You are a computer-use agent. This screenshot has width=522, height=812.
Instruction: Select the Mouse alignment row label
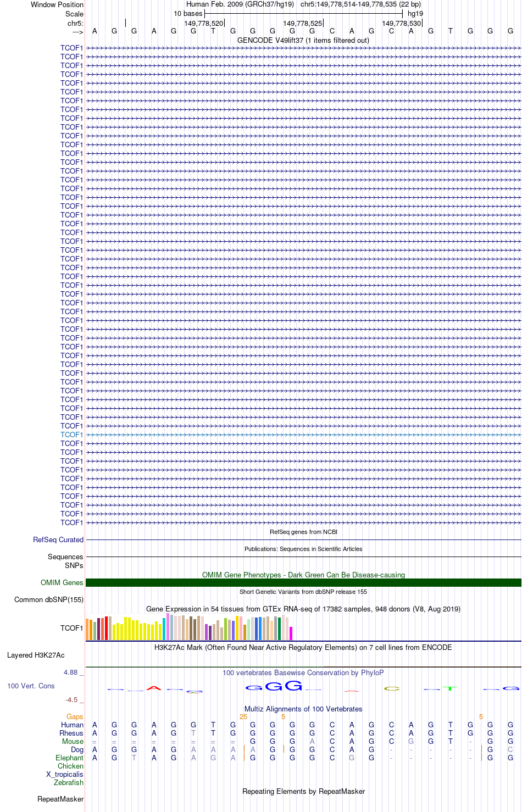73,741
